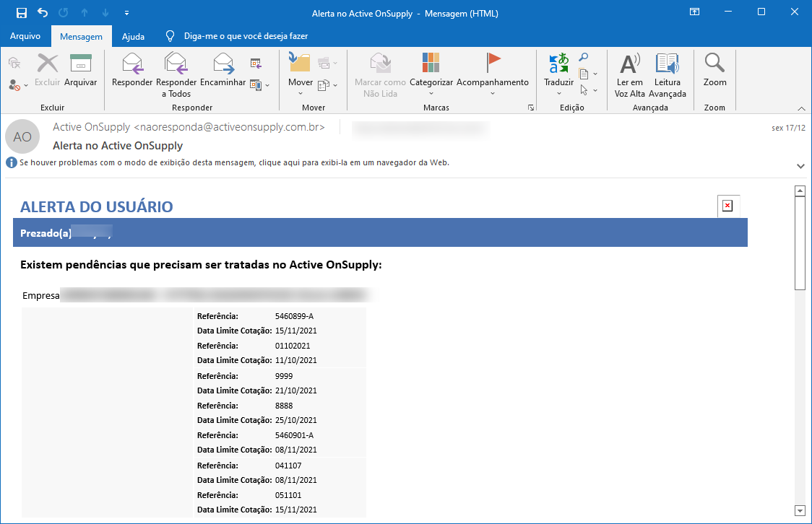Expand the Acompanhamento flag dropdown
The height and width of the screenshot is (524, 812).
493,93
